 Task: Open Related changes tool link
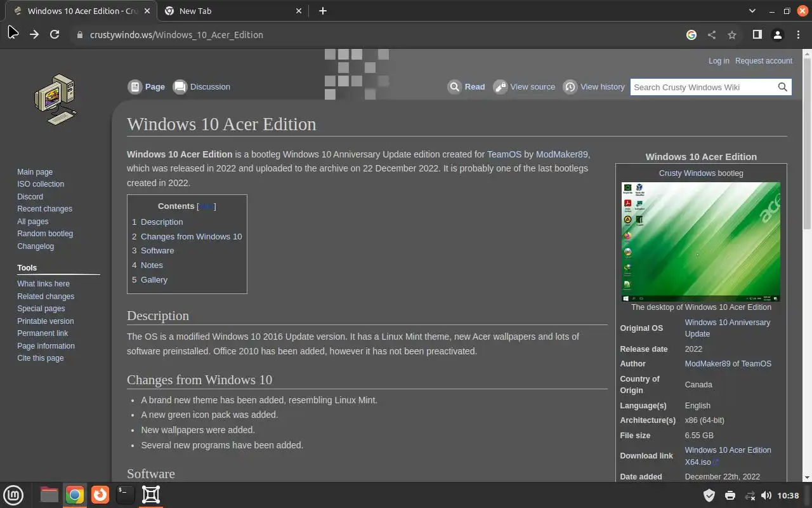pos(46,297)
